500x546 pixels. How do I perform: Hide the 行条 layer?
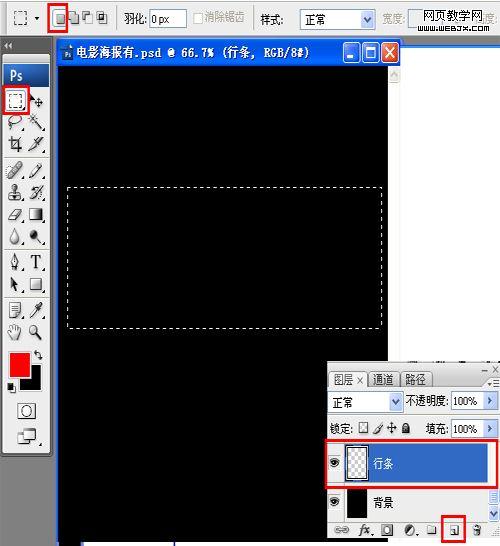(335, 463)
